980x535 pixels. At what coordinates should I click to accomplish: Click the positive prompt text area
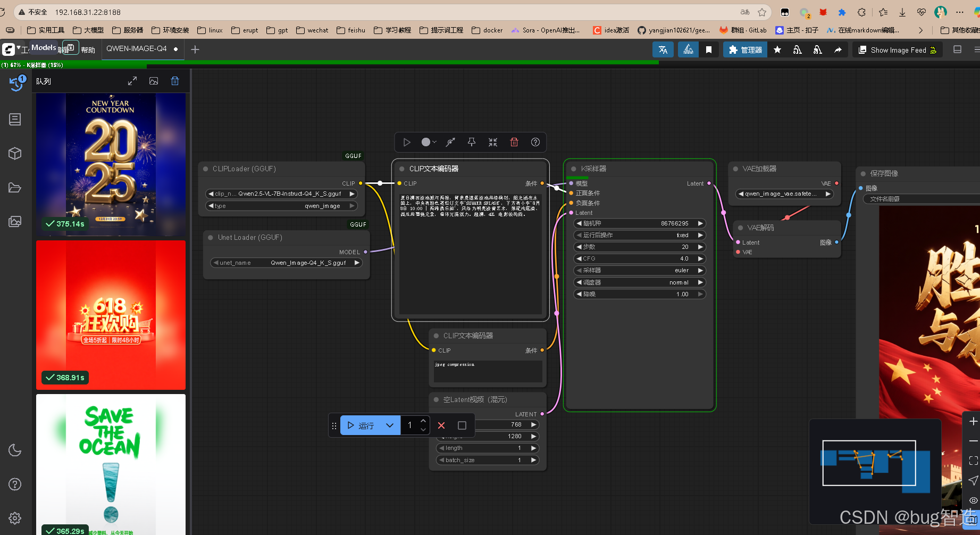(471, 253)
